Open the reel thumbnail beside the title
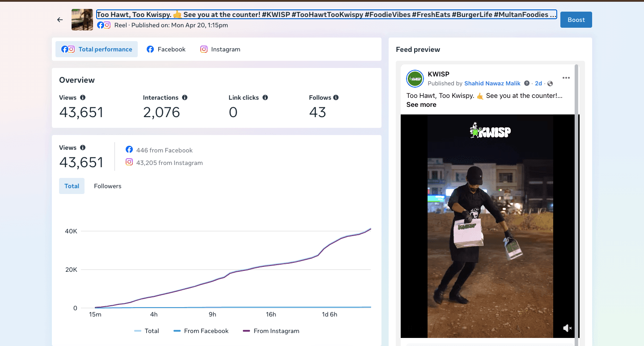This screenshot has height=346, width=644. tap(82, 20)
